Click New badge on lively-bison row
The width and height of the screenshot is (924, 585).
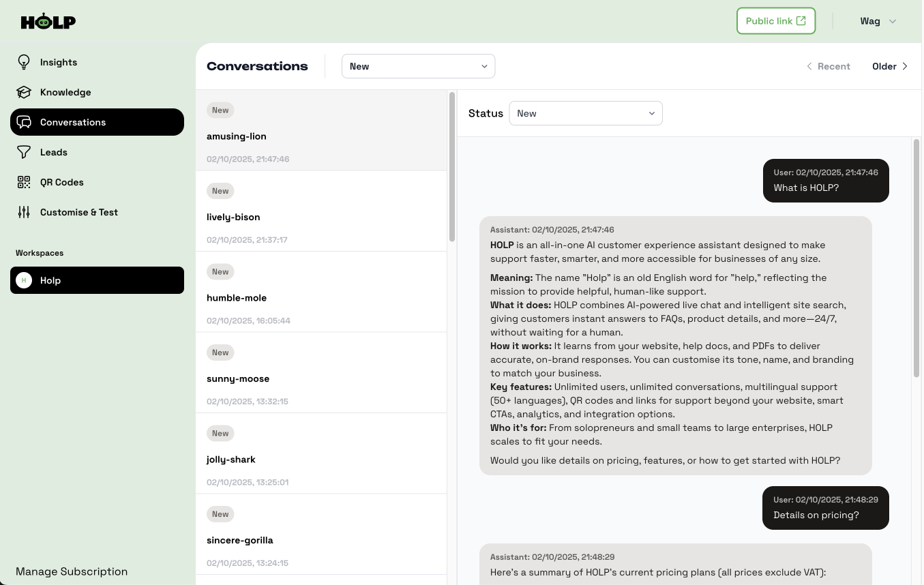(x=220, y=191)
